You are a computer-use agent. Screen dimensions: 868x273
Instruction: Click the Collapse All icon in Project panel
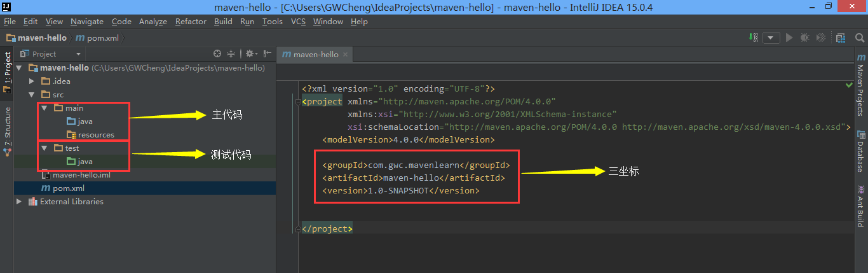coord(231,54)
